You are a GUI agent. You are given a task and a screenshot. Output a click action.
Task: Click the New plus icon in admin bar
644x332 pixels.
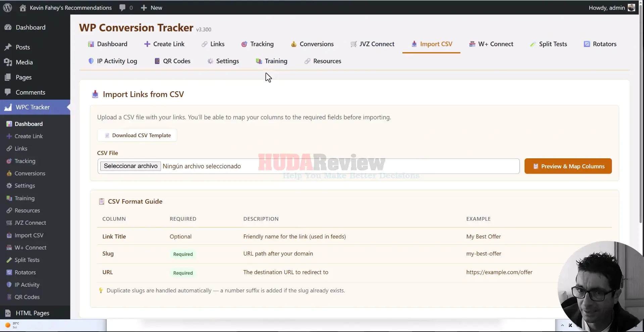(144, 8)
